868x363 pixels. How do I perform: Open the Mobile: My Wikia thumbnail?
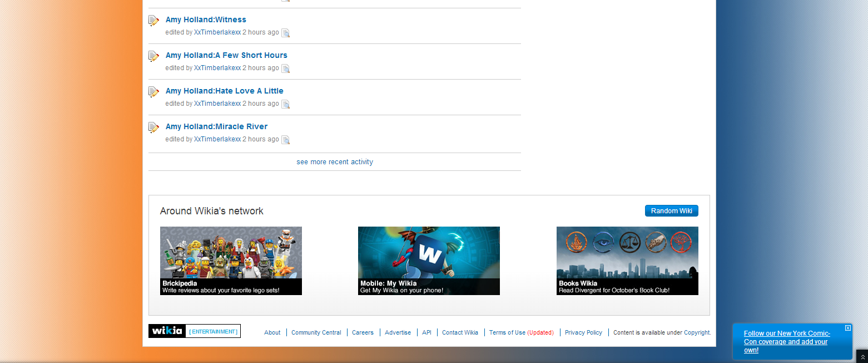(x=429, y=261)
